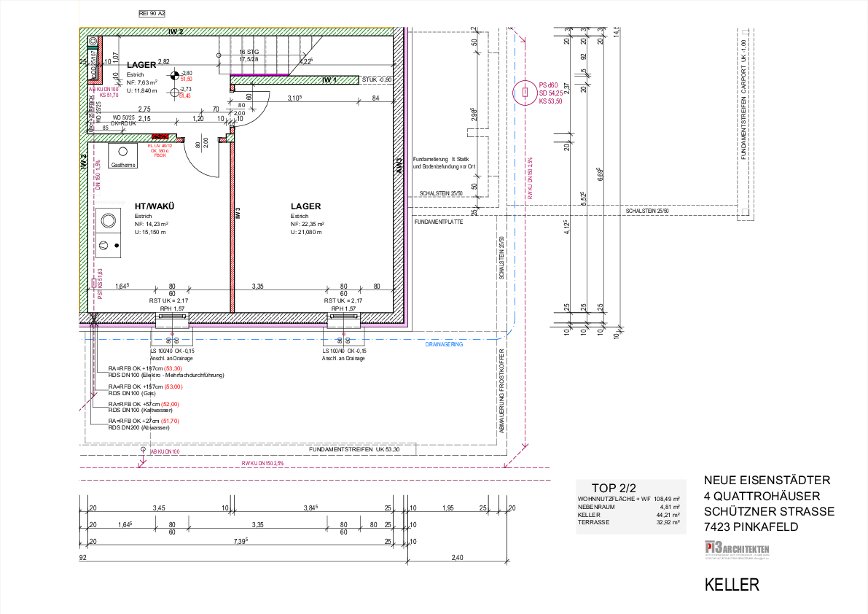The width and height of the screenshot is (868, 614).
Task: Click the '7,39⁵' overall dimension
Action: (241, 541)
